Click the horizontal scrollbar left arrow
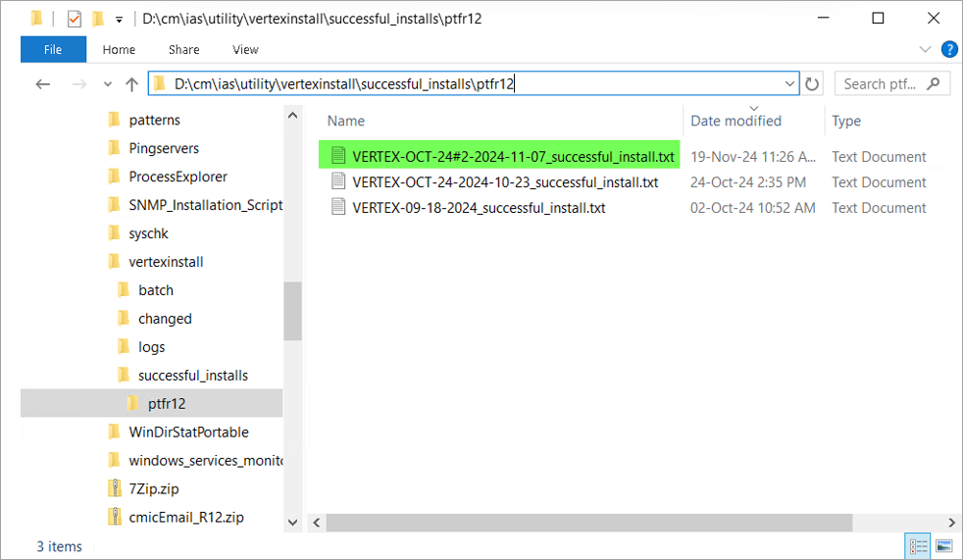 tap(317, 523)
